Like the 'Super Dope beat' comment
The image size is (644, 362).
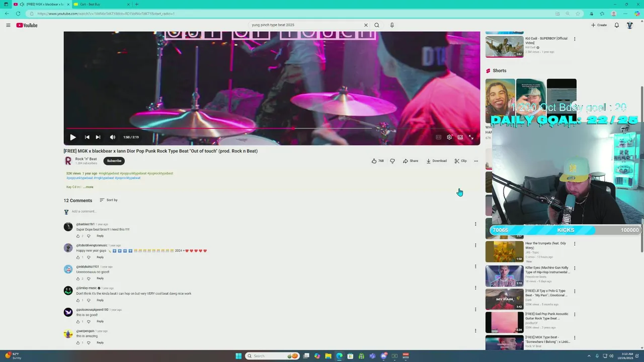(x=78, y=236)
